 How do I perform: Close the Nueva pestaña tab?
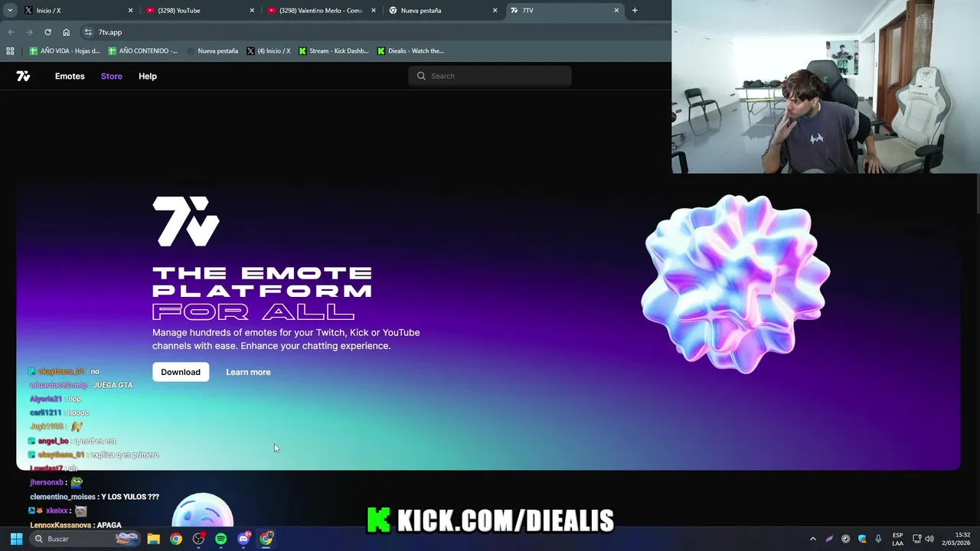495,11
